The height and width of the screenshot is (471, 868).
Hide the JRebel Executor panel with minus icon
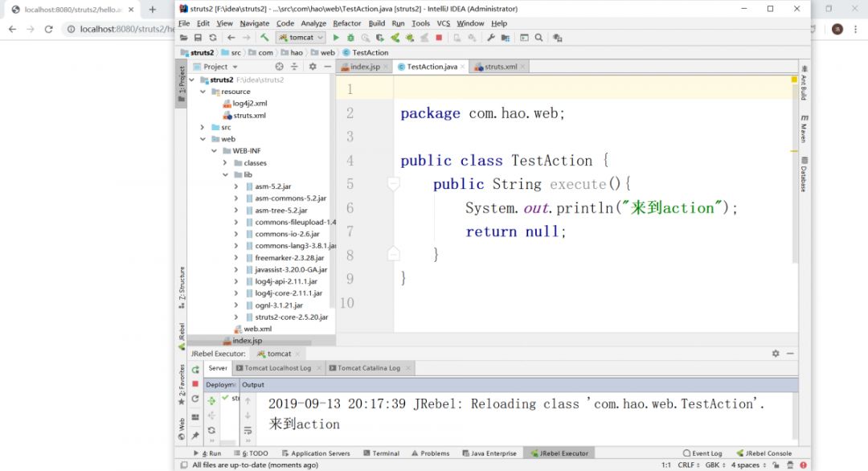pyautogui.click(x=791, y=353)
